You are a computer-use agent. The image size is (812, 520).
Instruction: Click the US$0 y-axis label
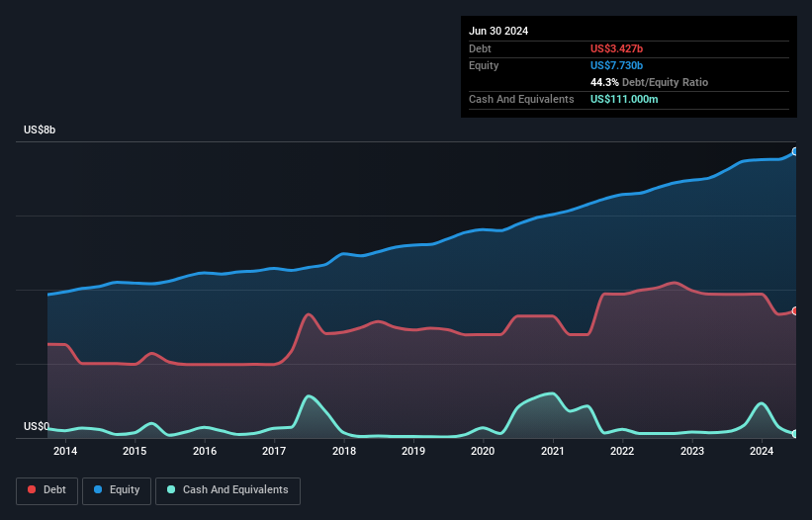pos(37,426)
